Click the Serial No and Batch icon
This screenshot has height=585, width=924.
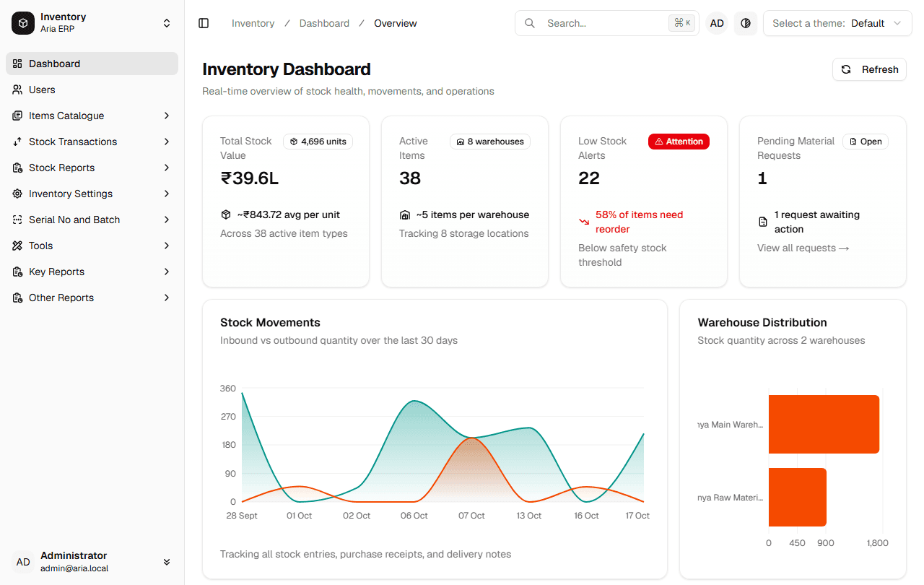[17, 220]
